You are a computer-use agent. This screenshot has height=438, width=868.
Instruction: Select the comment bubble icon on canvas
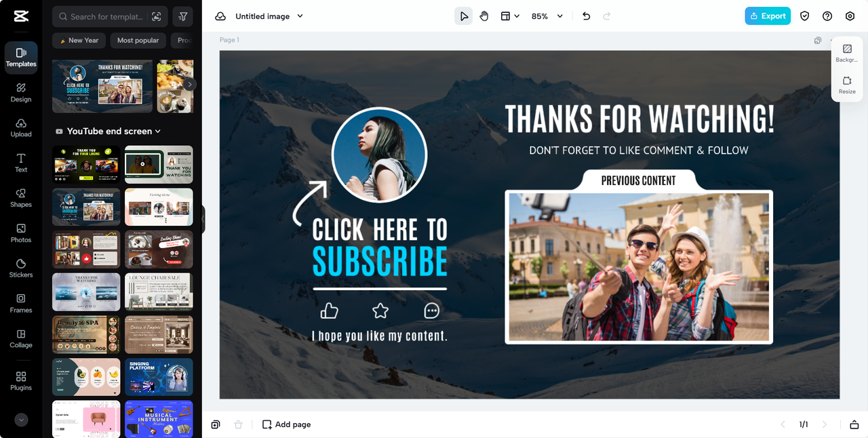point(431,311)
